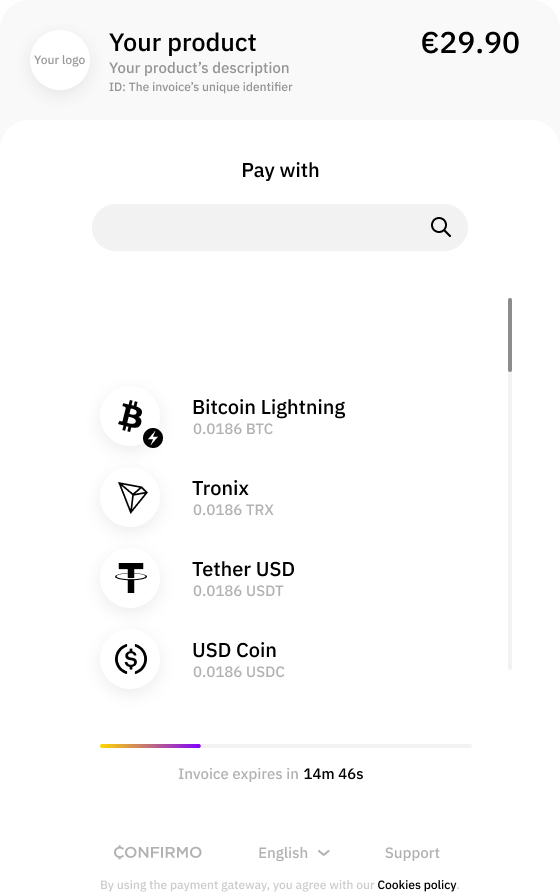Click the USD Coin dollar icon
Screen dimensions: 560x892
pos(130,659)
